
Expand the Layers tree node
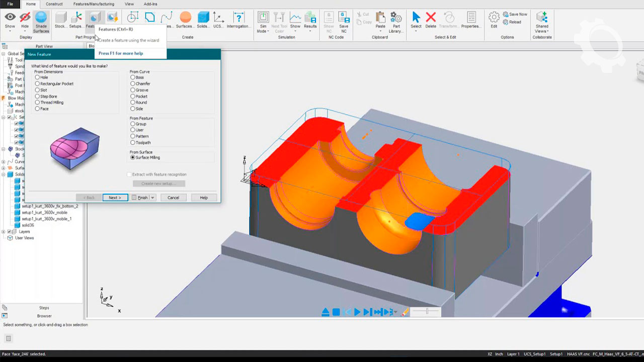coord(4,232)
